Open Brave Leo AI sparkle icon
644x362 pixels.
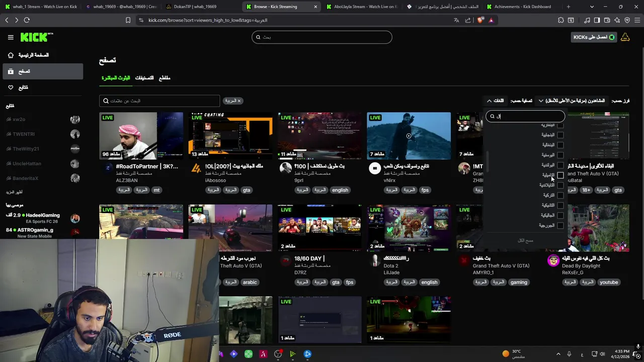pos(617,20)
